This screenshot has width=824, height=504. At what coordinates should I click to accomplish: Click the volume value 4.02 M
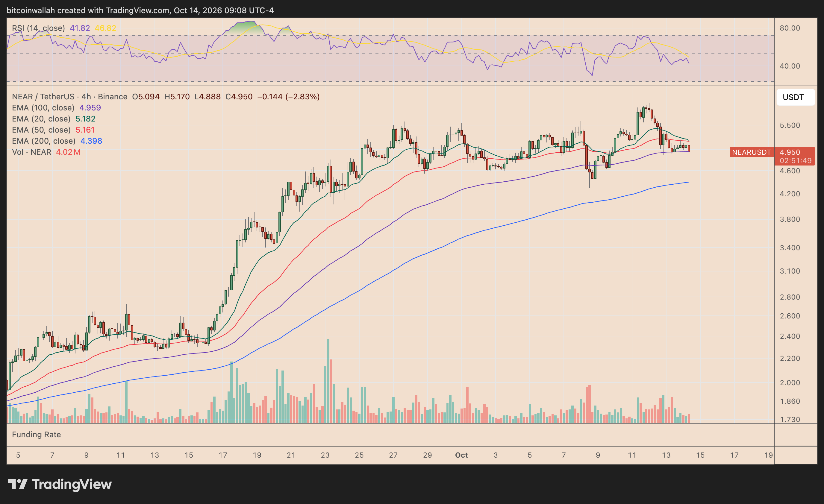pos(68,152)
